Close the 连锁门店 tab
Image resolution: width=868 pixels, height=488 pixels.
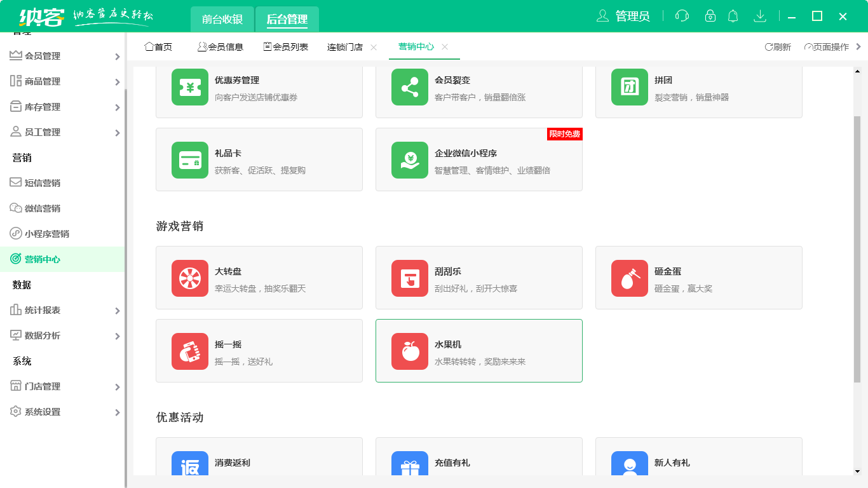point(374,47)
